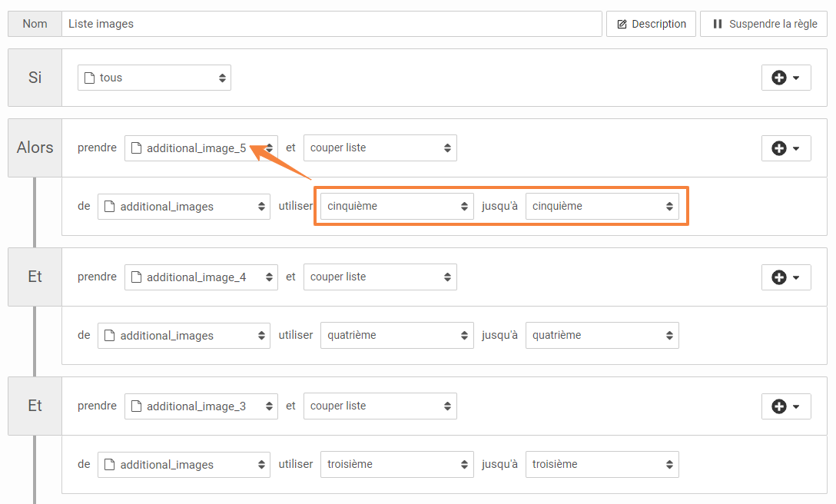Screen dimensions: 836x504
Task: Open the additional_image_3 field dropdown
Action: pos(201,406)
